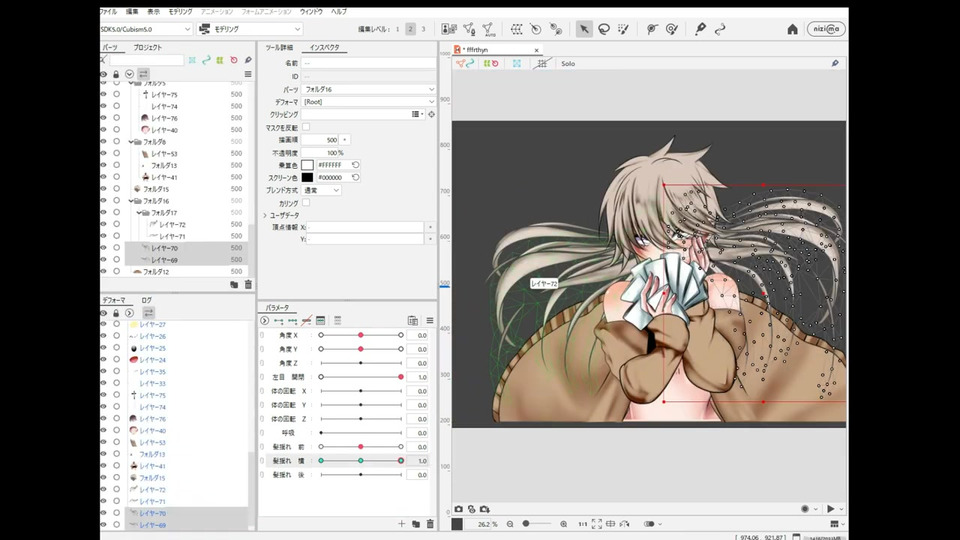The height and width of the screenshot is (540, 960).
Task: Open the ウィンドウ menu
Action: [311, 12]
